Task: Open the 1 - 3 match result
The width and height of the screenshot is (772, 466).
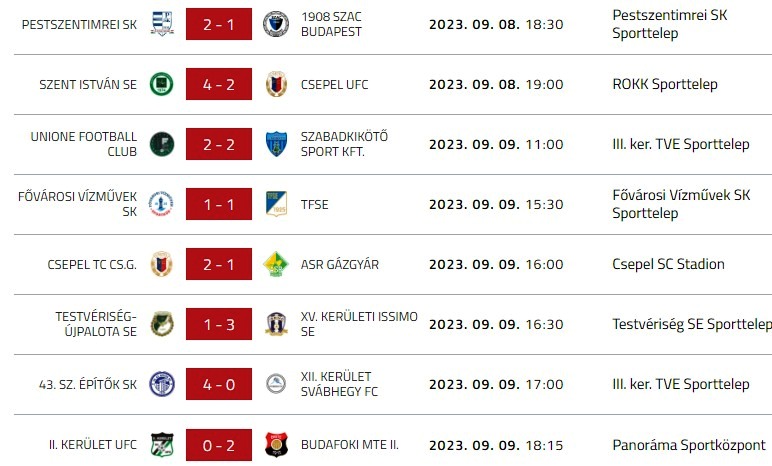Action: [218, 324]
